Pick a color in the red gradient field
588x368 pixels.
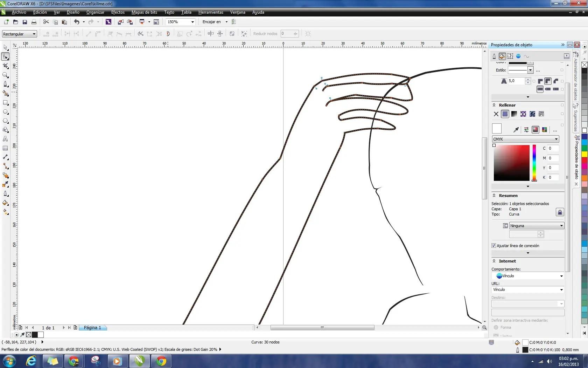(x=511, y=163)
